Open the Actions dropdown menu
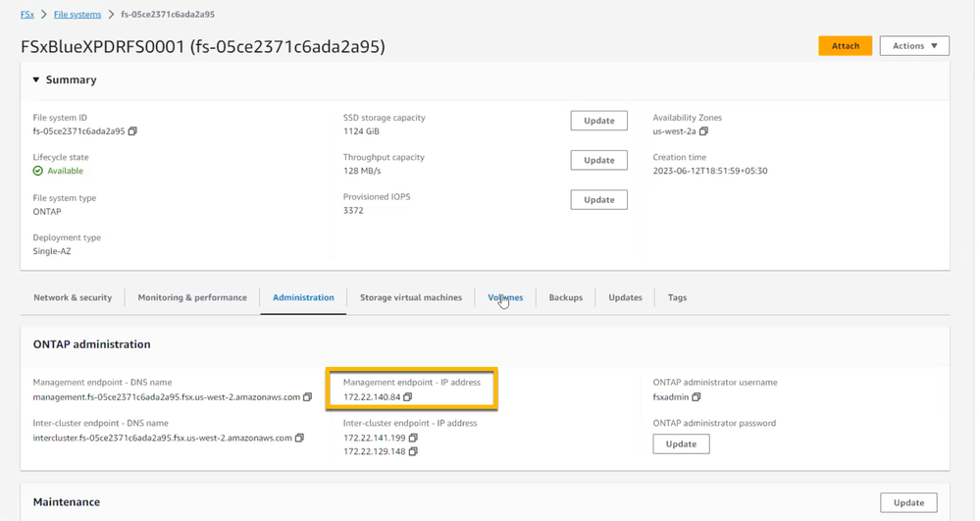Screen dimensions: 980x521 click(x=914, y=46)
